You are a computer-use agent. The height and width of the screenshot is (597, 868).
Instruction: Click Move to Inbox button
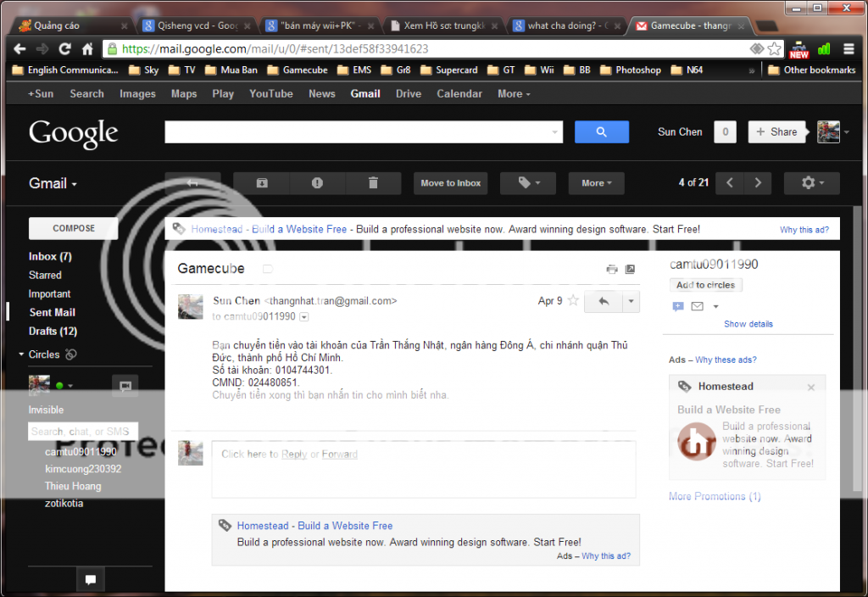[x=451, y=183]
